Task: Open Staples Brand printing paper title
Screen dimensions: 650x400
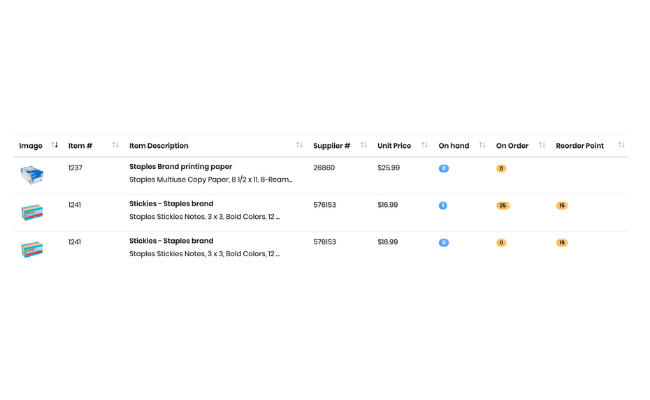Action: pyautogui.click(x=181, y=167)
